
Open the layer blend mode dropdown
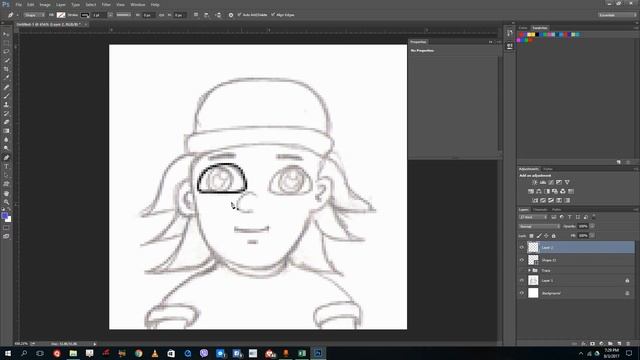pos(539,226)
